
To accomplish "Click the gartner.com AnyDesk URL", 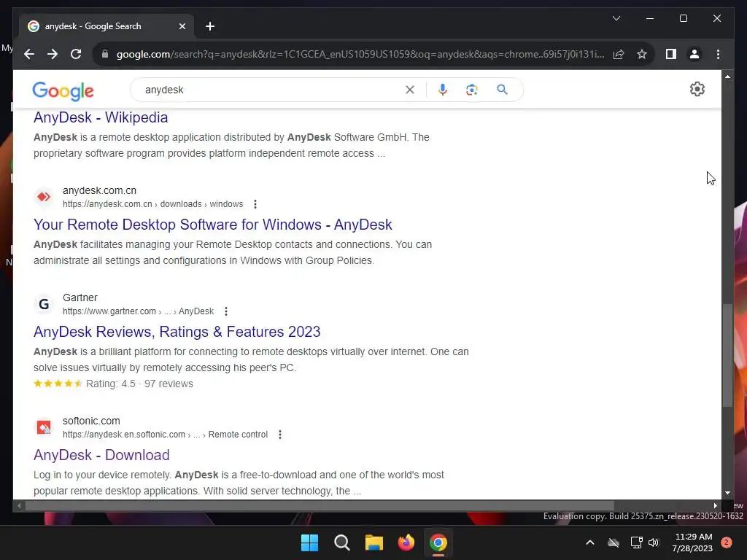I will (138, 311).
